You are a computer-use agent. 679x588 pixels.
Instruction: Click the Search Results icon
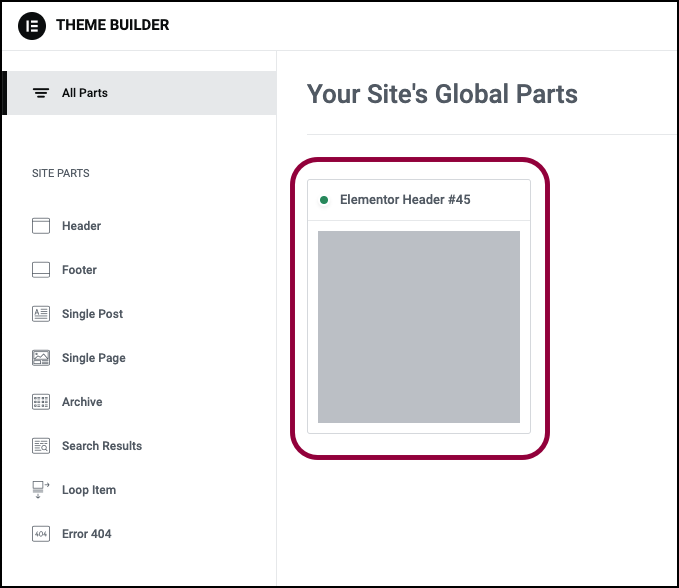pyautogui.click(x=41, y=446)
